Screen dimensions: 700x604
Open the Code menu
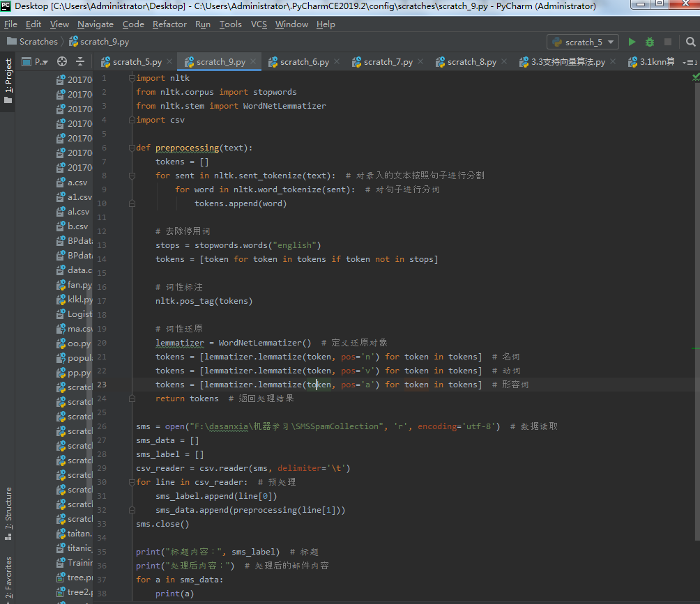point(133,24)
